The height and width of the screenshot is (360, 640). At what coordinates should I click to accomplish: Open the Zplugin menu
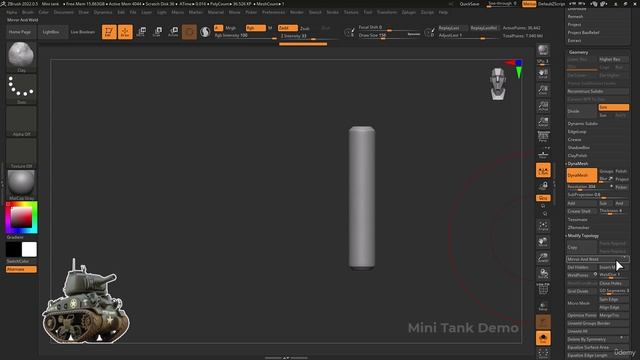click(x=409, y=12)
